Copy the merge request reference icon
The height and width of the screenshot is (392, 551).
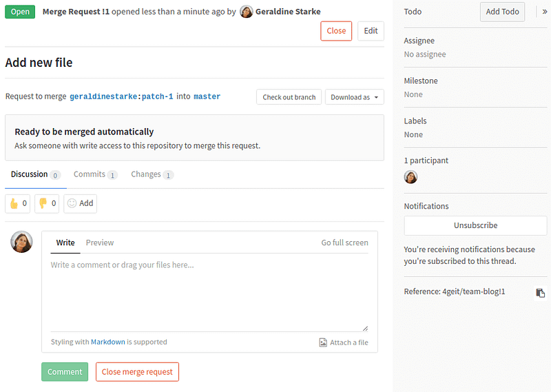coord(540,293)
